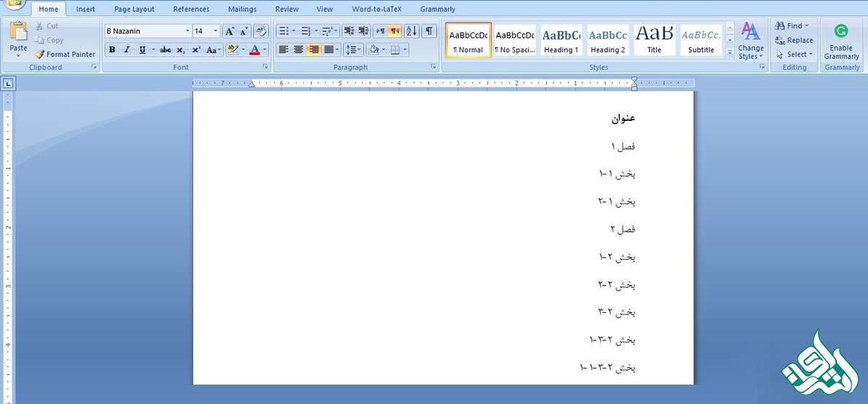The image size is (868, 404).
Task: Open the shading color dropdown arrow
Action: (x=383, y=50)
